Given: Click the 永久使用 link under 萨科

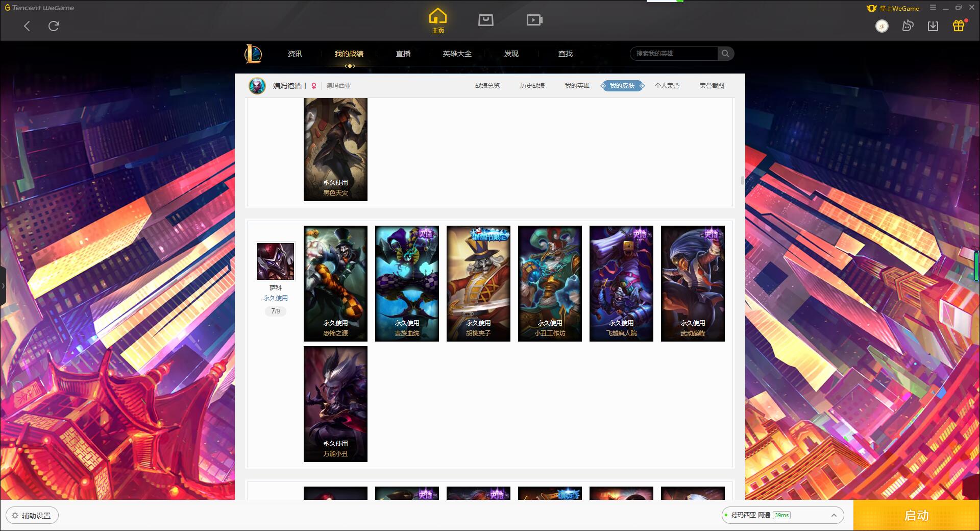Looking at the screenshot, I should pyautogui.click(x=276, y=298).
